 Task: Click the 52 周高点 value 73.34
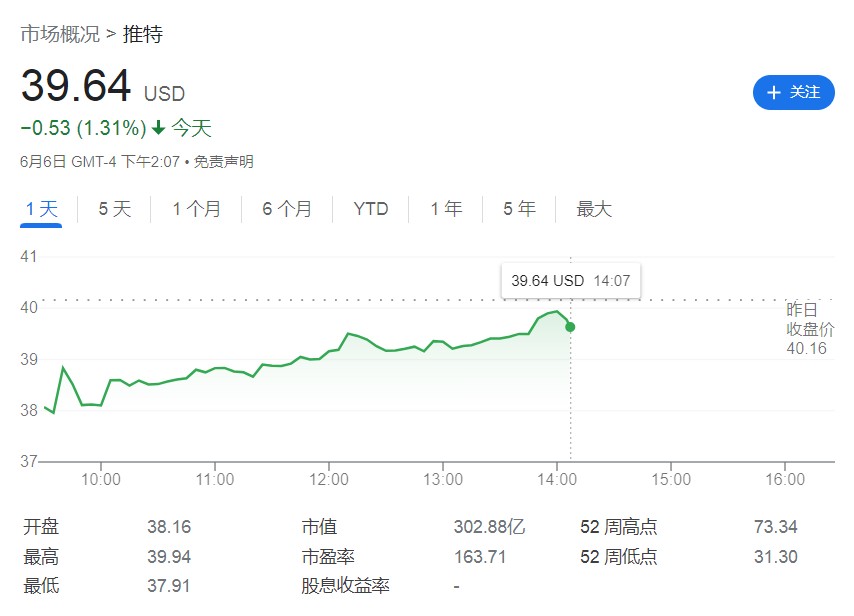pyautogui.click(x=776, y=527)
